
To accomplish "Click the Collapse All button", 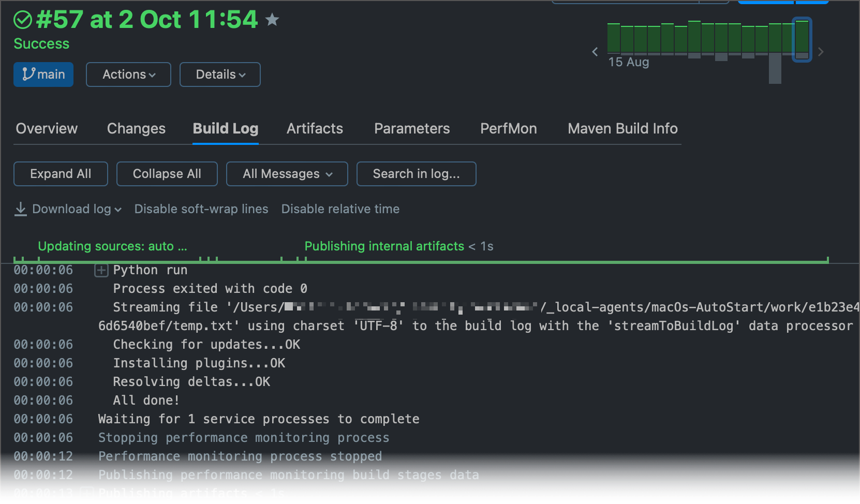I will tap(167, 173).
